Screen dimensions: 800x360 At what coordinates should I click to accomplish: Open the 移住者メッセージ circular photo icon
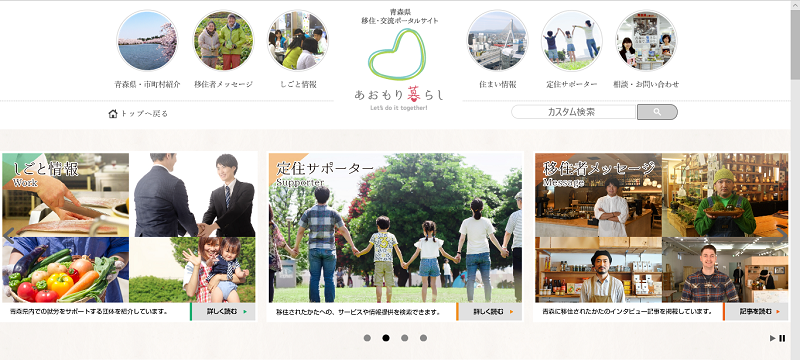[223, 40]
